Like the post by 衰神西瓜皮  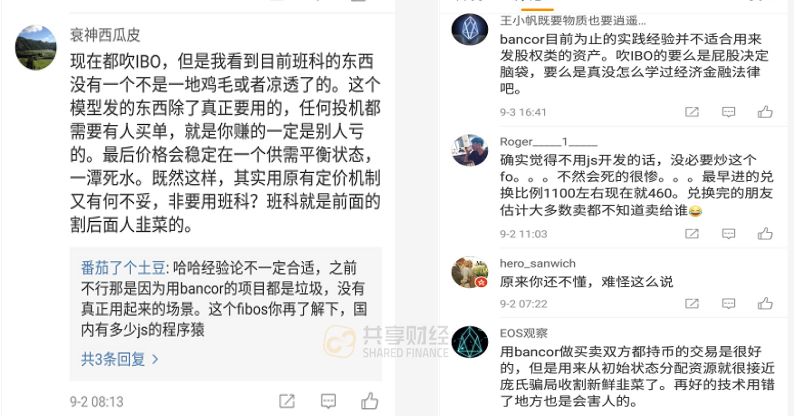coord(370,401)
